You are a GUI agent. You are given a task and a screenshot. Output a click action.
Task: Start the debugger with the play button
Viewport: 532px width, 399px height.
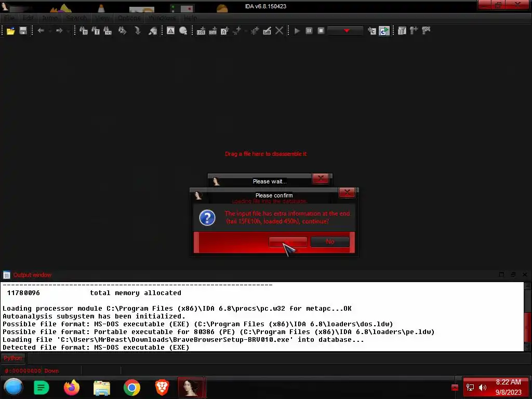(297, 31)
